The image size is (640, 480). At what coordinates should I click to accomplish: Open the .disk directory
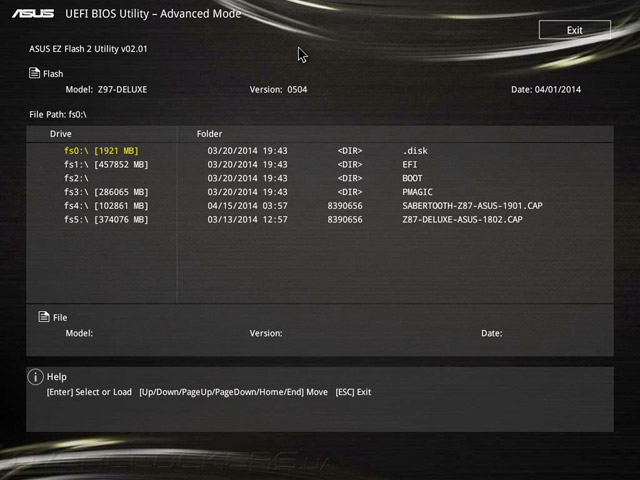tap(415, 151)
